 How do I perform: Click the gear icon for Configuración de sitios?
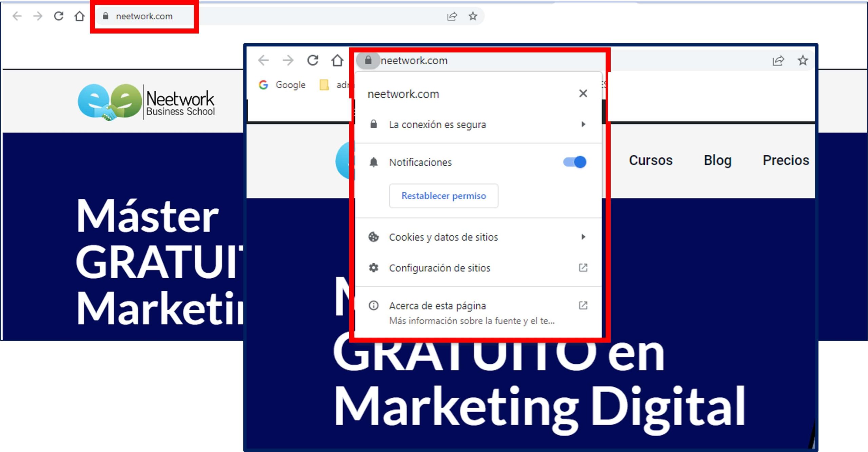(x=373, y=268)
